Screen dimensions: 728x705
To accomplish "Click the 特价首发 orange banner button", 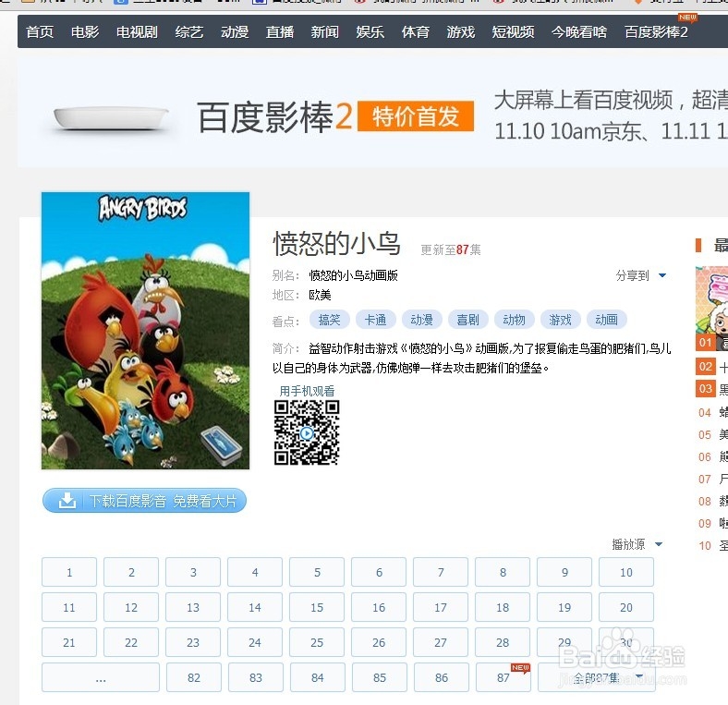I will click(416, 116).
